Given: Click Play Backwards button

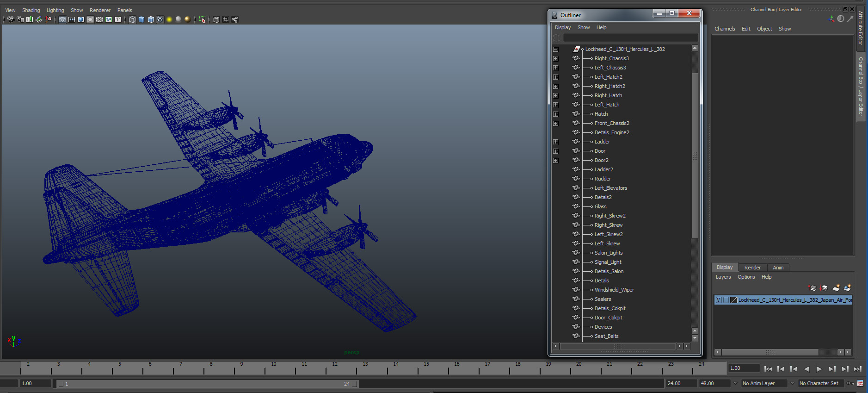Looking at the screenshot, I should [806, 369].
